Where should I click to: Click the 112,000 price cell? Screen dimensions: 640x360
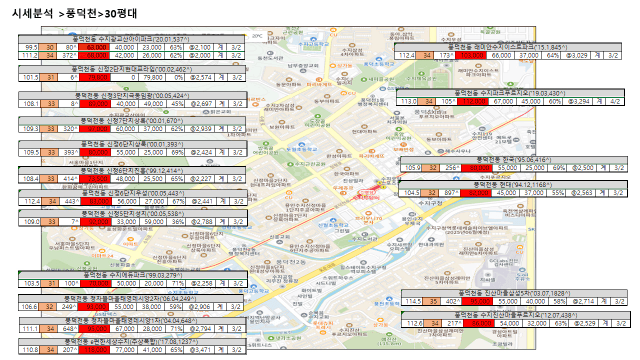tap(473, 101)
